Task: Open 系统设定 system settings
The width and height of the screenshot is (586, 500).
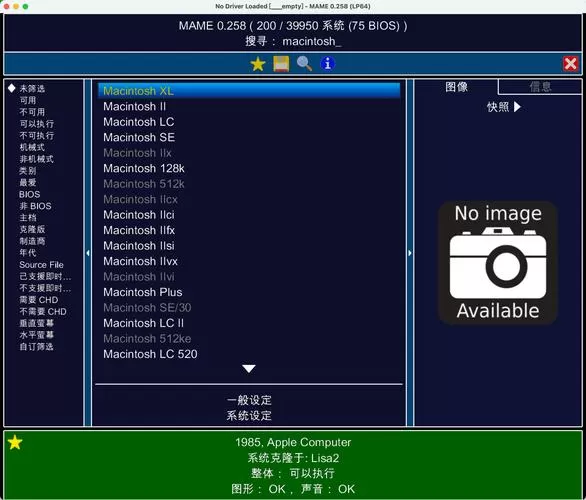Action: coord(249,416)
